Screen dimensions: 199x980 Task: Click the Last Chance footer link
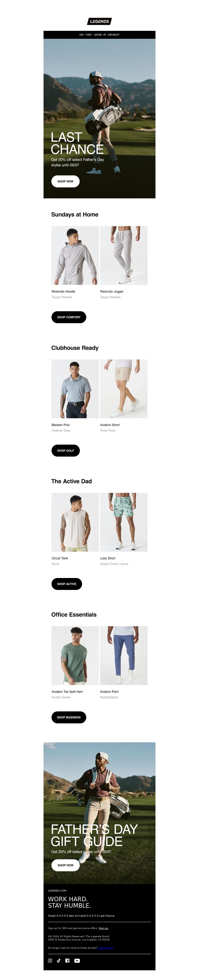coord(107,916)
